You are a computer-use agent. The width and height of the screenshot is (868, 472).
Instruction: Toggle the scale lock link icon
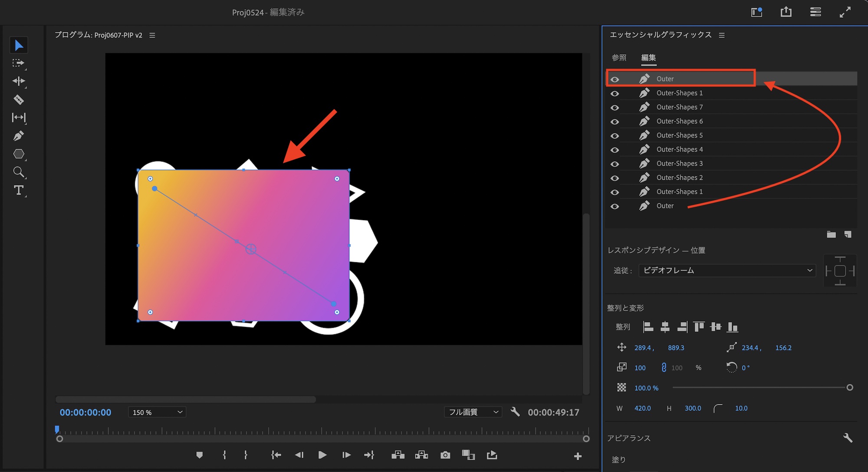[664, 368]
